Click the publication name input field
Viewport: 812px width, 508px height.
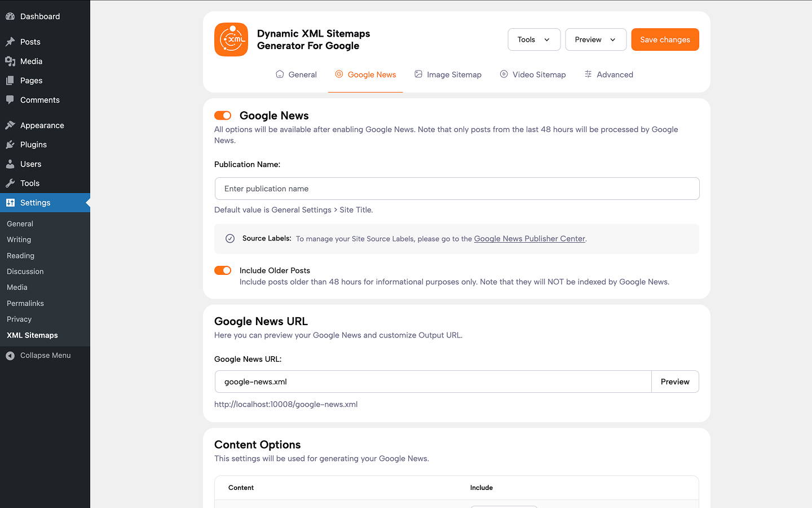click(457, 189)
